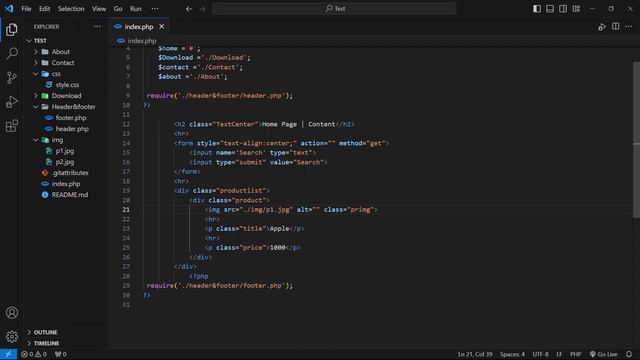640x360 pixels.
Task: Toggle primary side bar layout icon
Action: (x=537, y=9)
